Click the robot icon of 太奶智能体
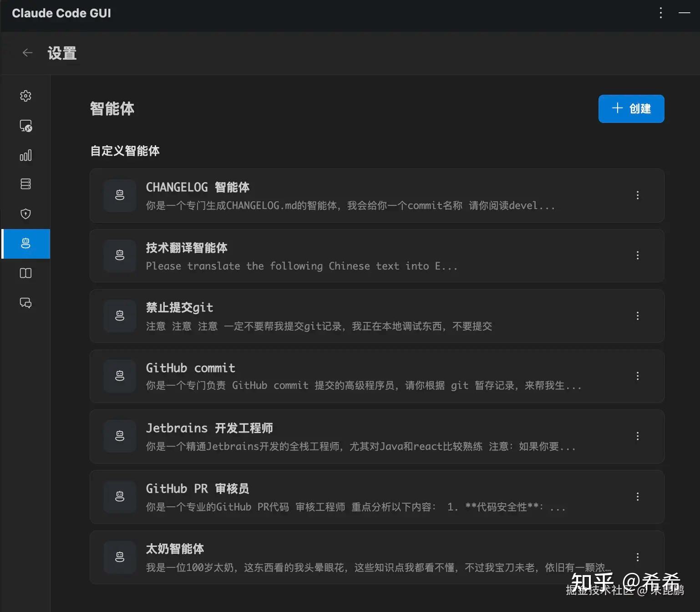Screen dimensions: 700x612 click(x=120, y=557)
